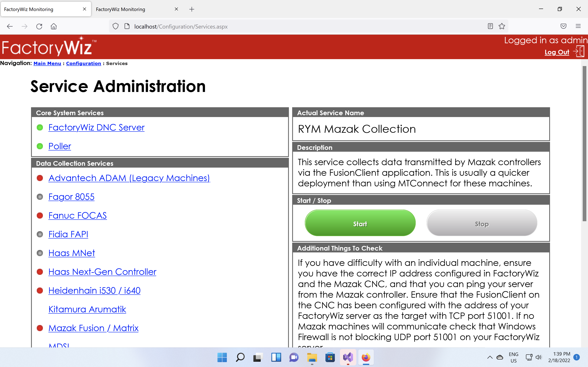The image size is (588, 367).
Task: Select the Mazak Fusion / Matrix service
Action: tap(93, 328)
